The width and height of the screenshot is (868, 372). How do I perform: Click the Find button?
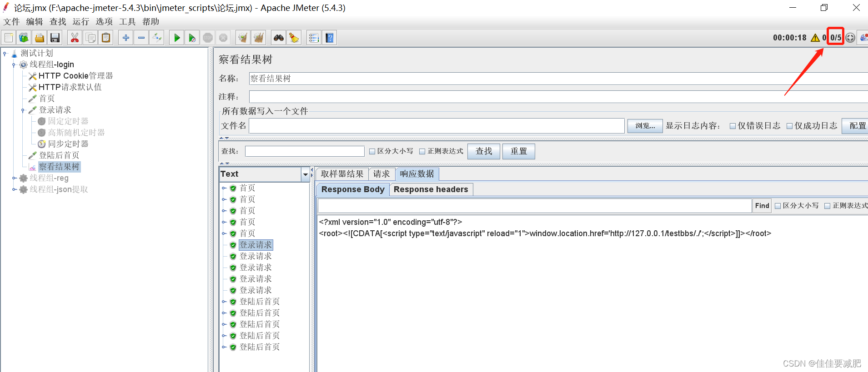(x=762, y=206)
